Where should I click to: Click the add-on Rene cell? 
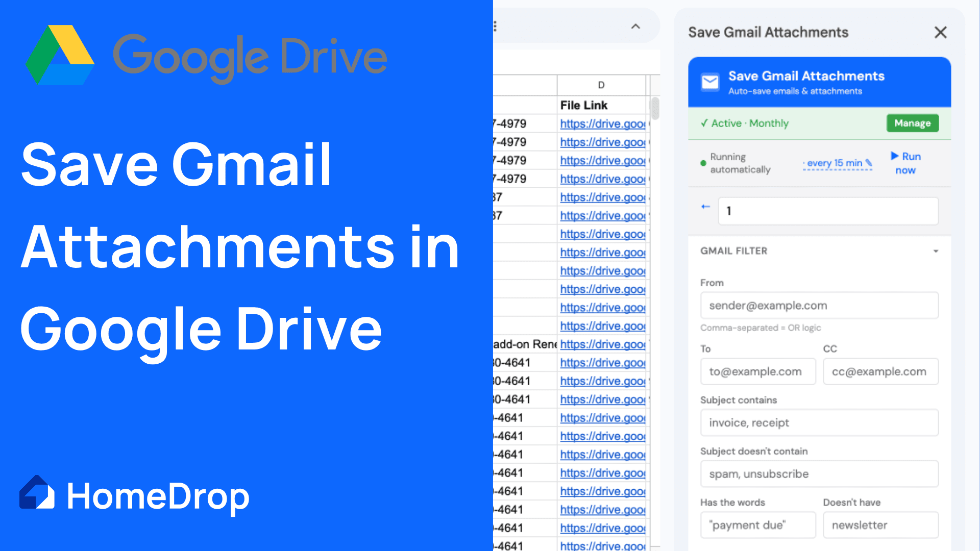click(x=525, y=344)
